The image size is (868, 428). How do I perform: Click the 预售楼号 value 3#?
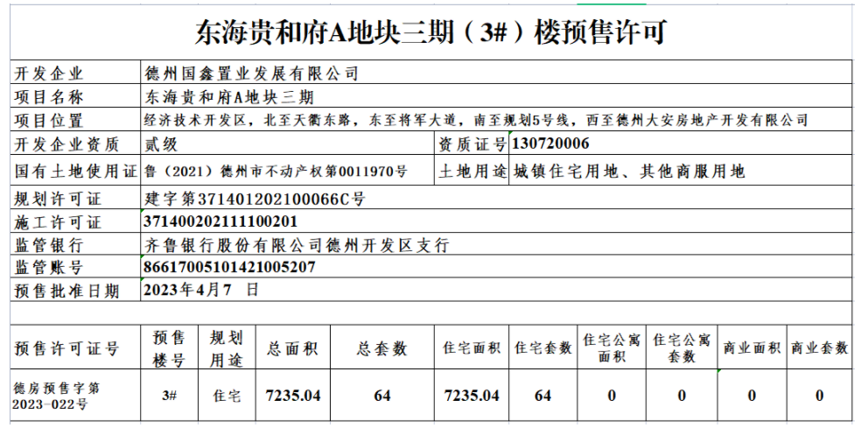(170, 396)
